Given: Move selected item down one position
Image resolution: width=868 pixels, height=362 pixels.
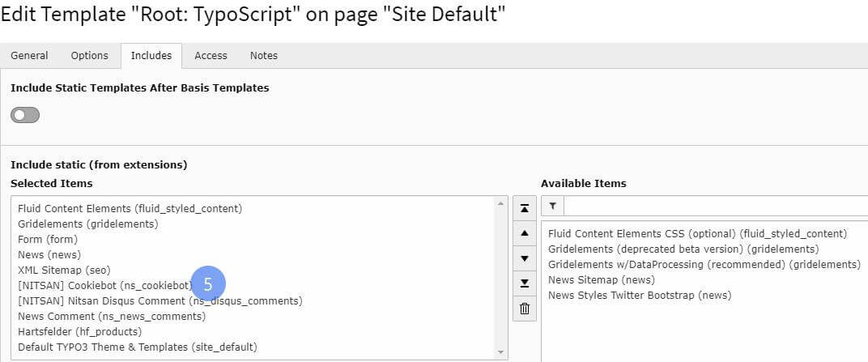Looking at the screenshot, I should point(525,258).
